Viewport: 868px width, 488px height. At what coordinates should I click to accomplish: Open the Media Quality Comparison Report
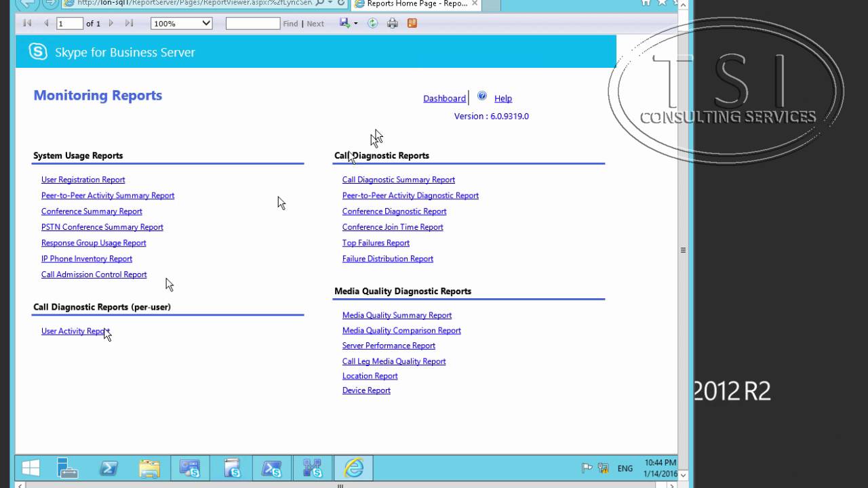(401, 331)
